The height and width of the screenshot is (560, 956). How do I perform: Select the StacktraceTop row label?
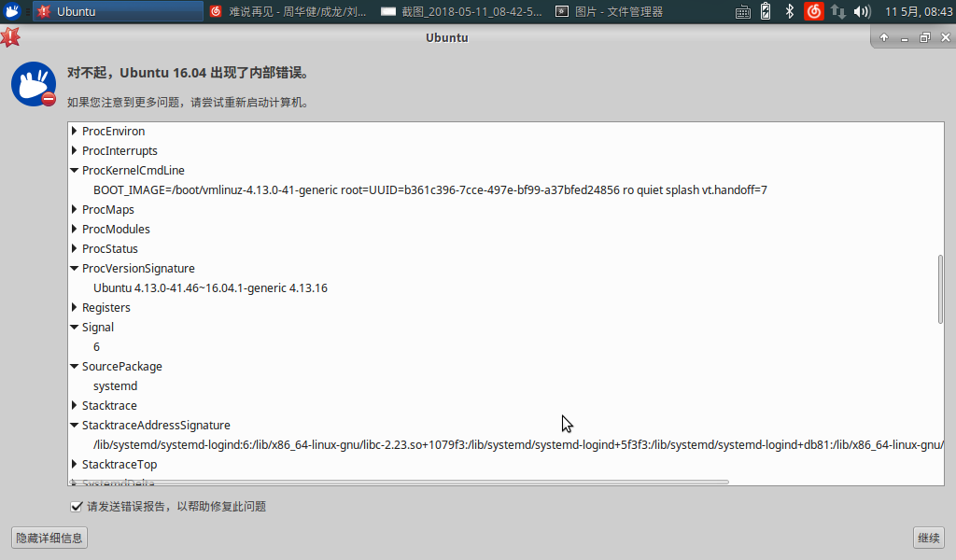click(x=119, y=464)
